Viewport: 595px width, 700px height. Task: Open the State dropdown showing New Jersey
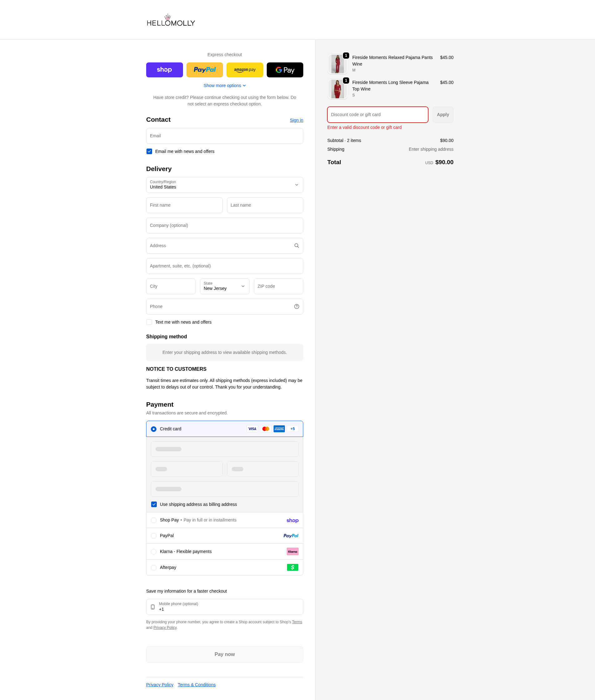(224, 286)
